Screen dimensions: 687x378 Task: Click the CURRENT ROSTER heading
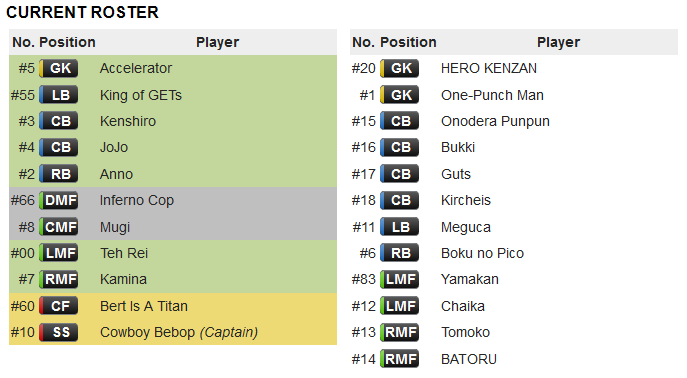click(82, 12)
